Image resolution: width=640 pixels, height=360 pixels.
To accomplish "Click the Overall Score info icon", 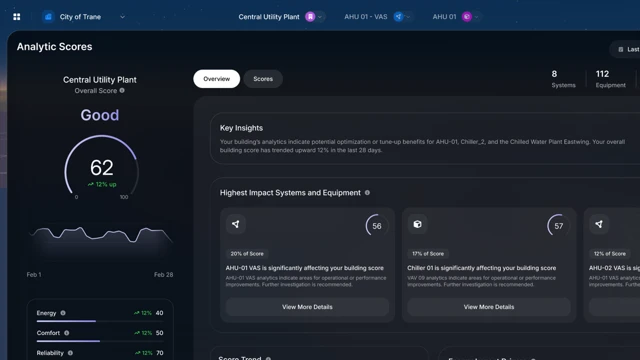I will click(122, 91).
